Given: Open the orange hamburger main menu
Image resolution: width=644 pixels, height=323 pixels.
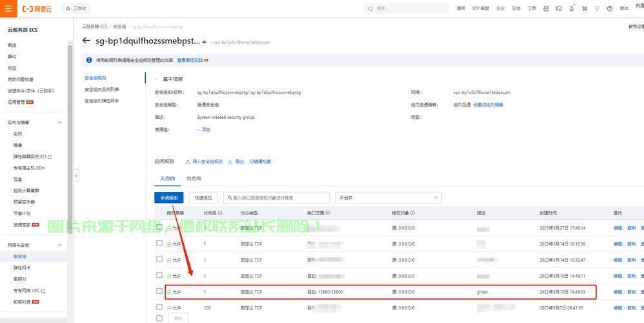Looking at the screenshot, I should [x=8, y=8].
